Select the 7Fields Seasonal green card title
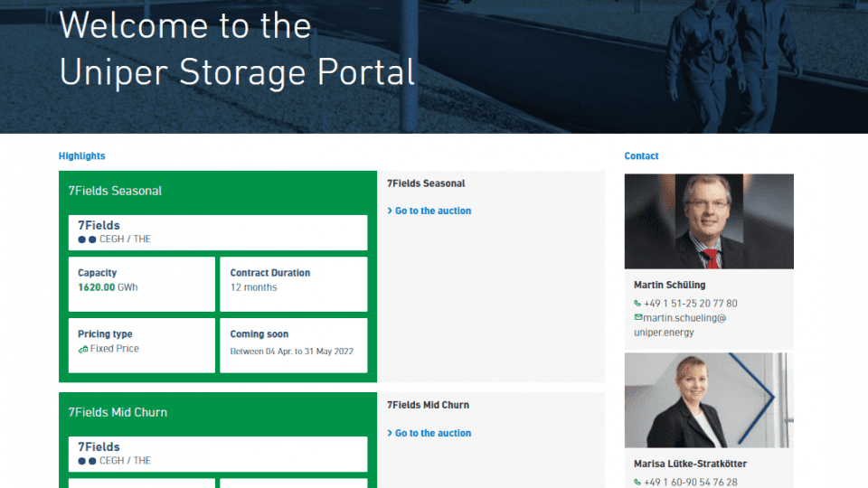Image resolution: width=868 pixels, height=488 pixels. tap(115, 191)
